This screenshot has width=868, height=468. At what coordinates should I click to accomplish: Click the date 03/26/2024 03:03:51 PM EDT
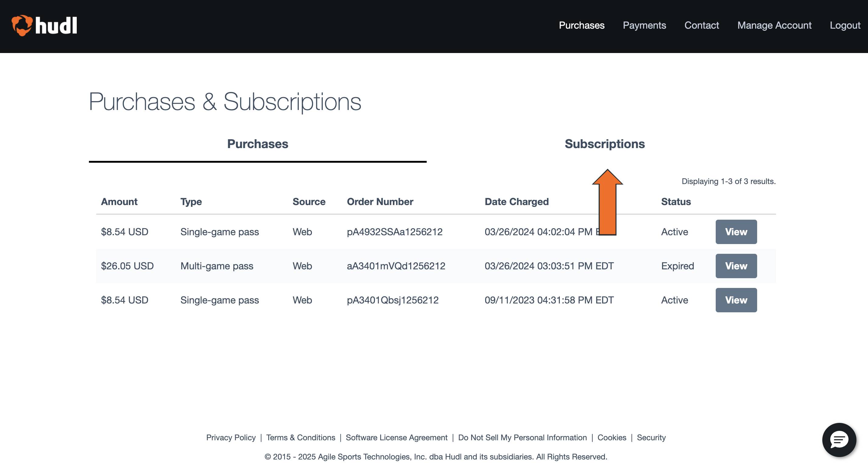click(549, 266)
